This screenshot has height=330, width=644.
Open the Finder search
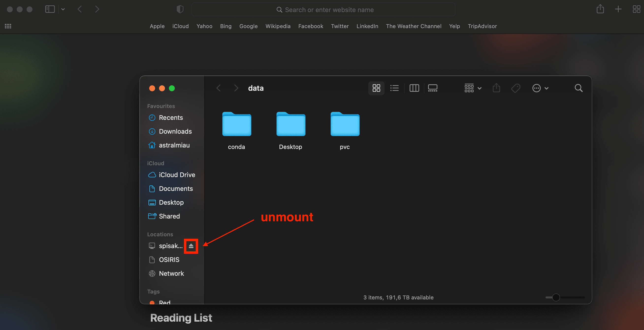tap(579, 88)
